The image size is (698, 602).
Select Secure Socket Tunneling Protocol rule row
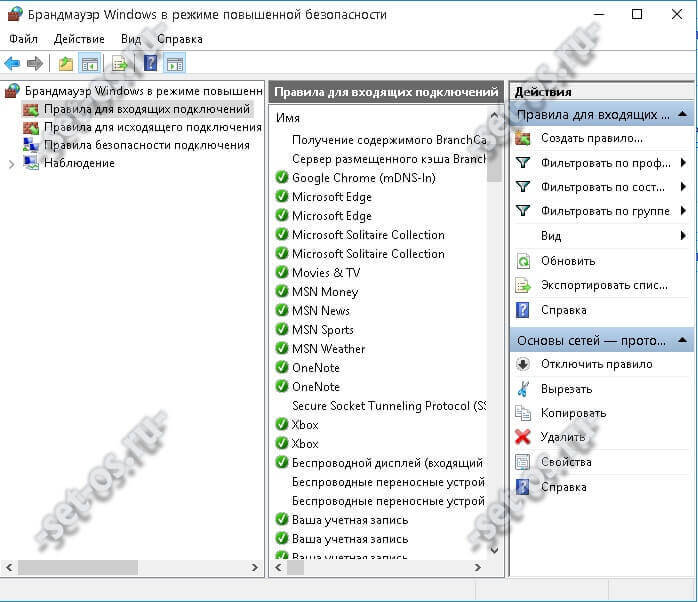[x=380, y=406]
